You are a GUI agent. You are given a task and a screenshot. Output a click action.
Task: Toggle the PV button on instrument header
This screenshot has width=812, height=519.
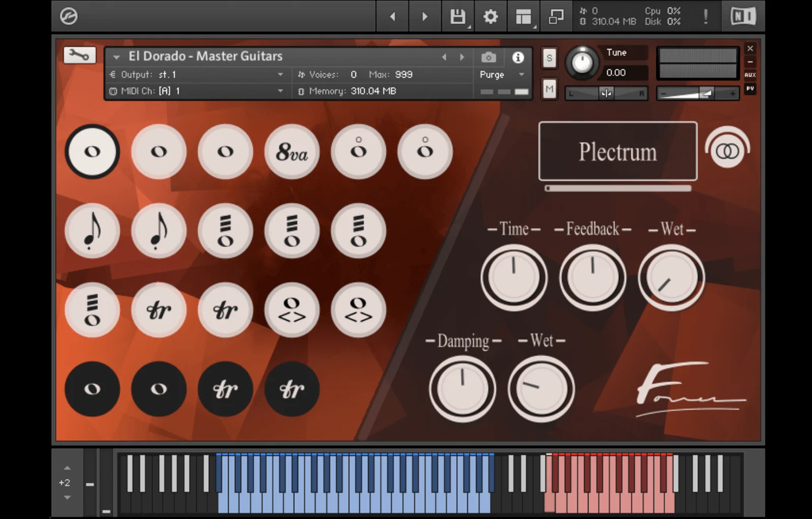click(x=750, y=89)
